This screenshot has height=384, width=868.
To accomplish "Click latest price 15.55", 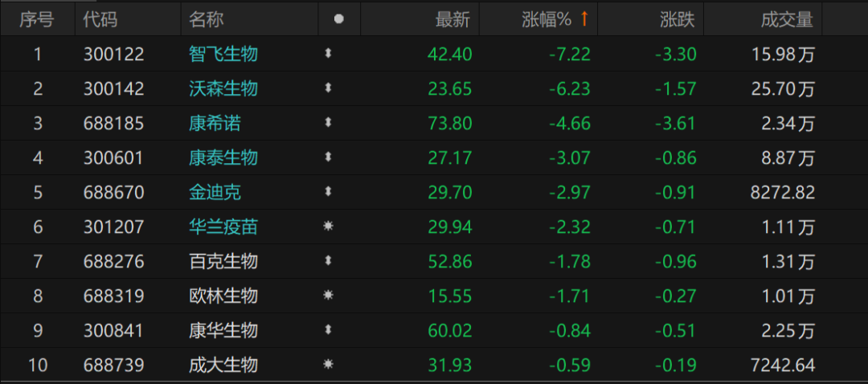I will (x=450, y=296).
